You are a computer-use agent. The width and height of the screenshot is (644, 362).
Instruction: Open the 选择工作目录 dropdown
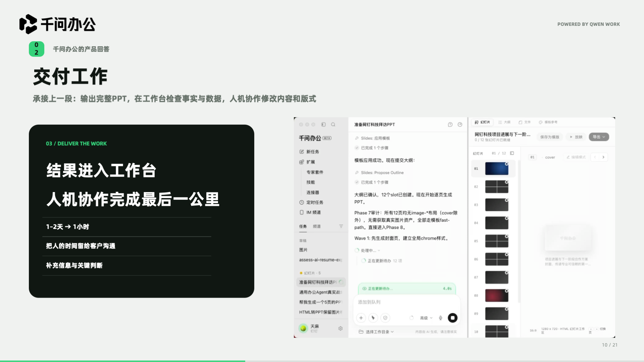click(x=376, y=332)
